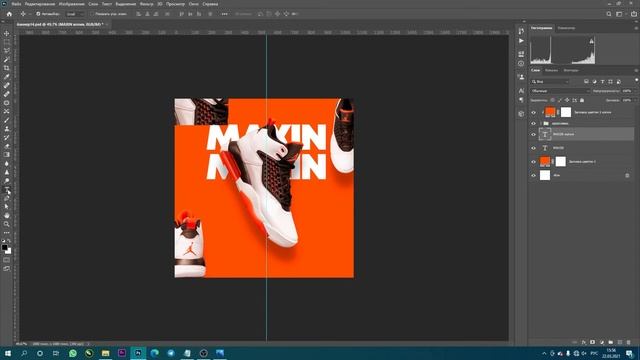Screen dimensions: 640x360
Task: Hide the lower 'Заливка цветом 2' layer
Action: pos(533,162)
